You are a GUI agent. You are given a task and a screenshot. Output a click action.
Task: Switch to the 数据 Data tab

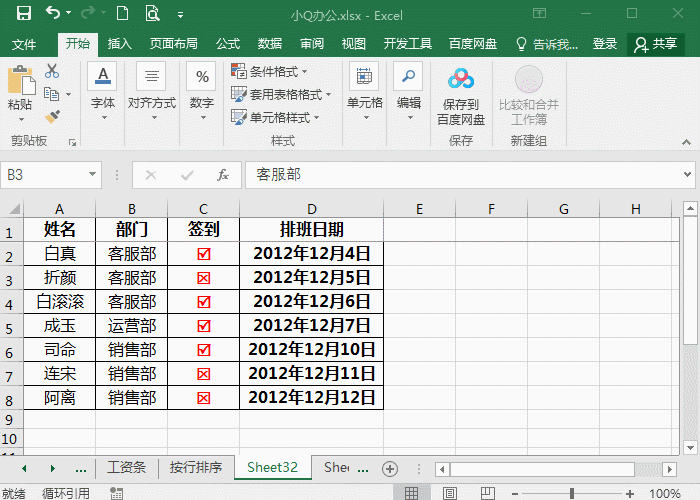pos(270,44)
